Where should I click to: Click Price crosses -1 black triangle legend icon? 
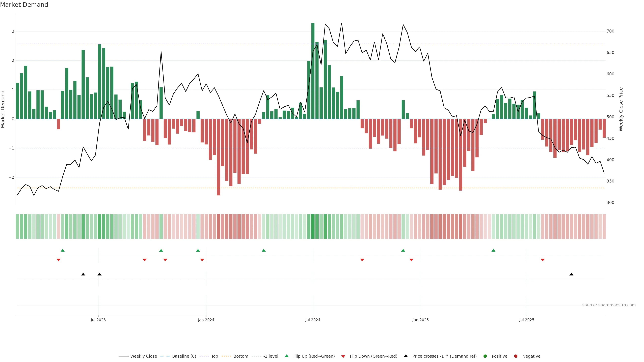[406, 356]
